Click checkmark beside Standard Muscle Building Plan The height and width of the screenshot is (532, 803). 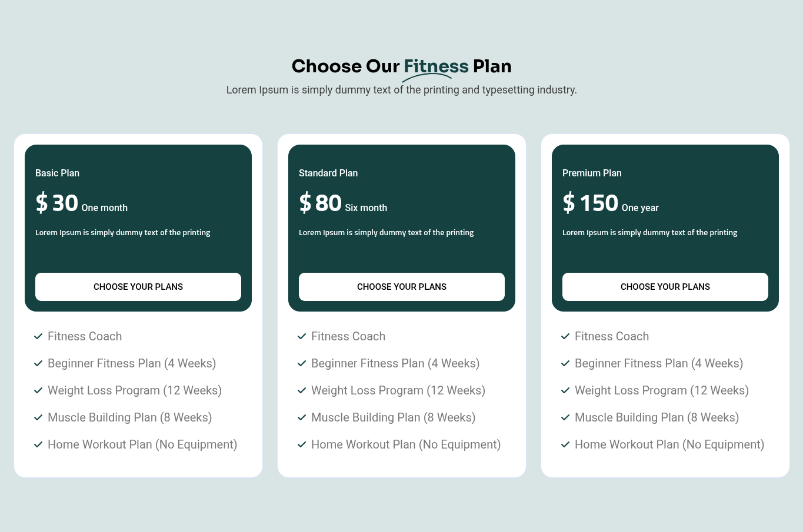tap(302, 417)
